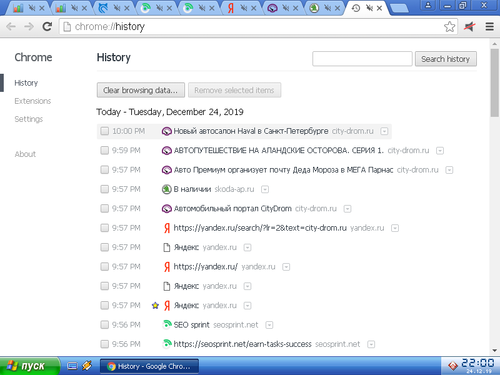
Task: Click the Remove selected items button
Action: coord(234,90)
